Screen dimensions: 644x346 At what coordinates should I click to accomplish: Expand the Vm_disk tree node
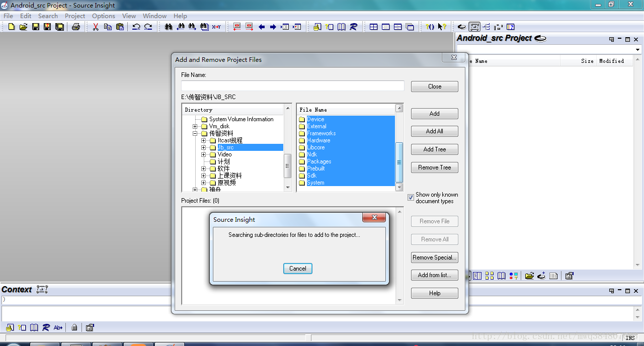(x=195, y=126)
